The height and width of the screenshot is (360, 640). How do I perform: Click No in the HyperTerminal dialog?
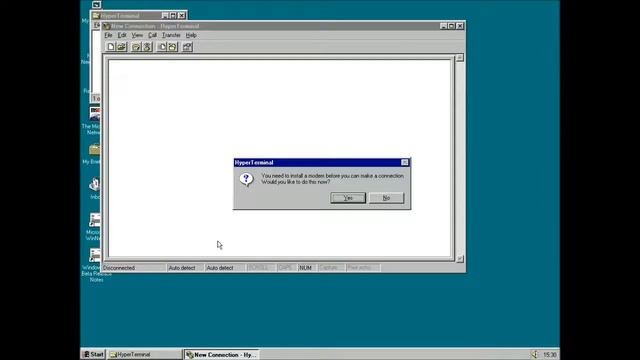(386, 198)
